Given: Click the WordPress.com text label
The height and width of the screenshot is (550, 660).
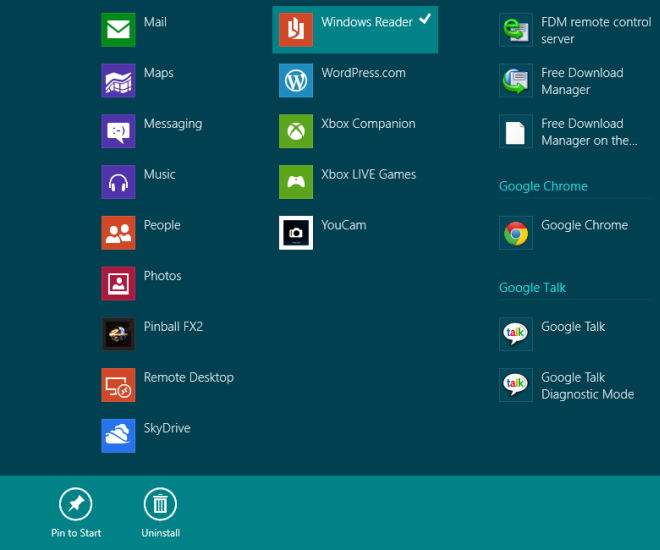Looking at the screenshot, I should pos(364,73).
